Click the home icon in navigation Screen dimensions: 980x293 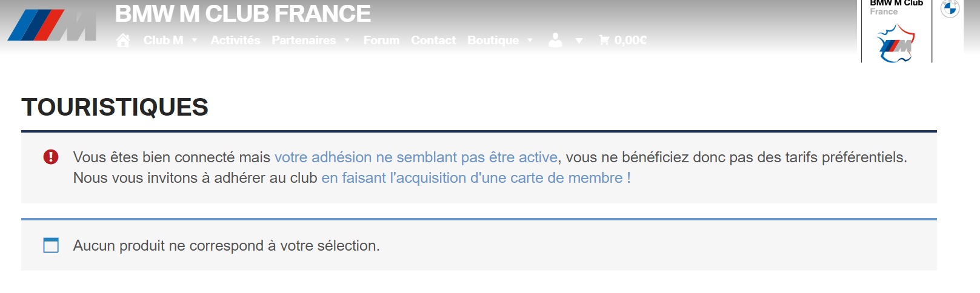(123, 41)
